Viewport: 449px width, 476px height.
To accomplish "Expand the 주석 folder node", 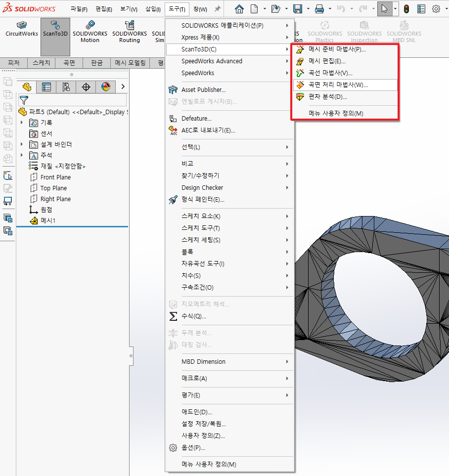I will (22, 155).
